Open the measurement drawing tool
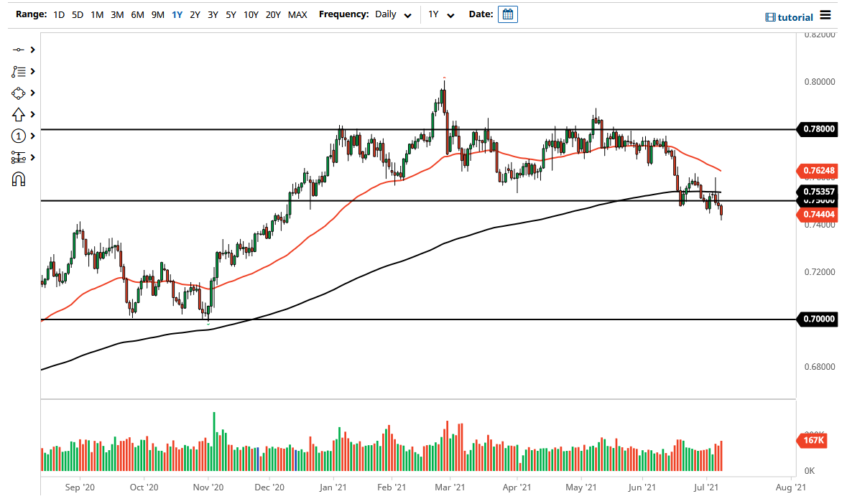 19,157
